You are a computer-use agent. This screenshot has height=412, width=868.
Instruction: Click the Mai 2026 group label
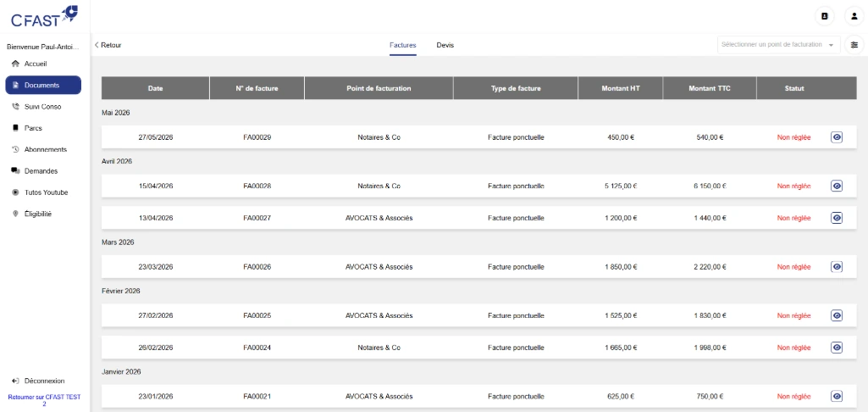coord(116,113)
